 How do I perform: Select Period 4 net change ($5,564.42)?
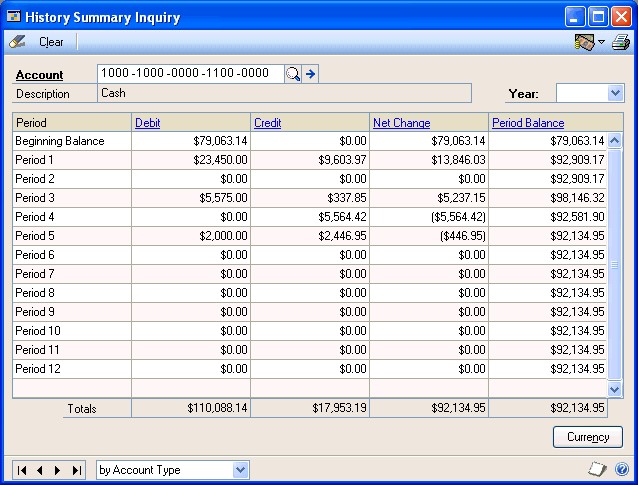coord(458,217)
